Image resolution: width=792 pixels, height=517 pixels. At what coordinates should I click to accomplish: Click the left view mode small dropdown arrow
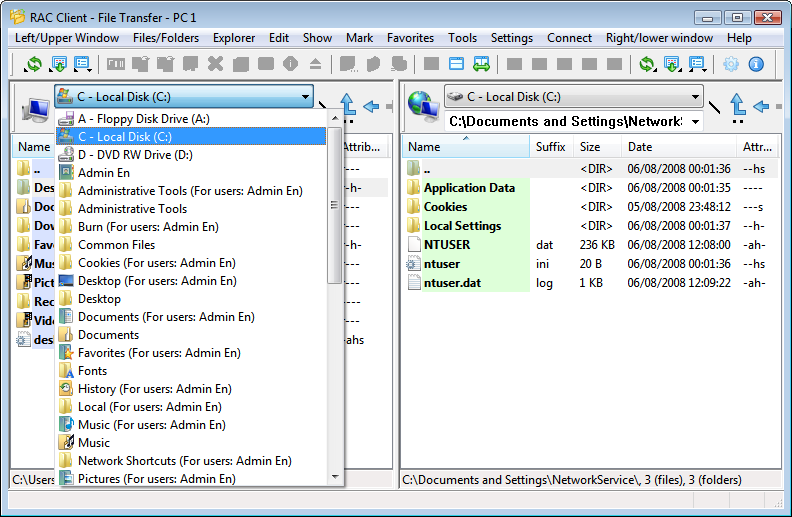point(90,70)
